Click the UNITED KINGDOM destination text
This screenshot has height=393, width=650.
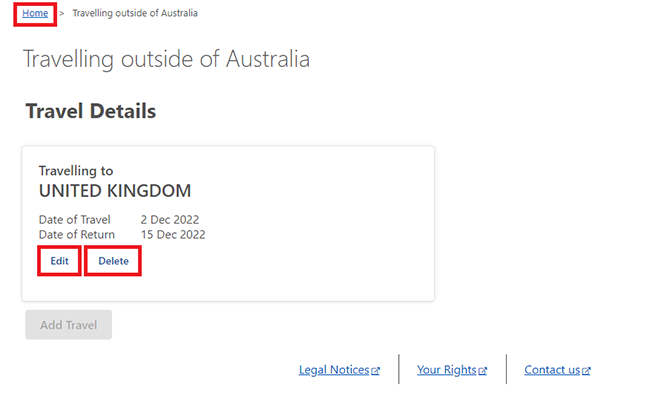[115, 191]
